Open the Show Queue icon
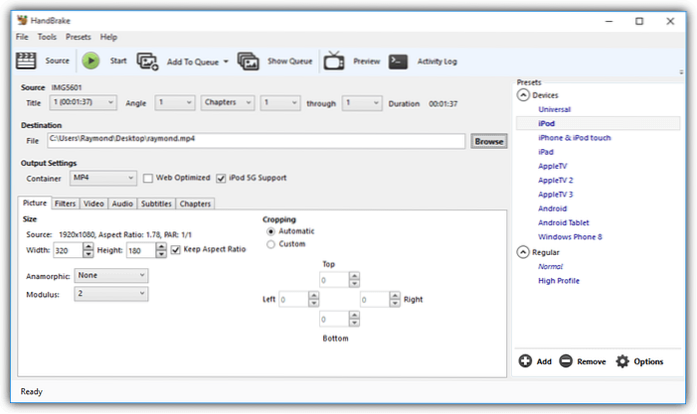This screenshot has width=697, height=414. tap(249, 61)
